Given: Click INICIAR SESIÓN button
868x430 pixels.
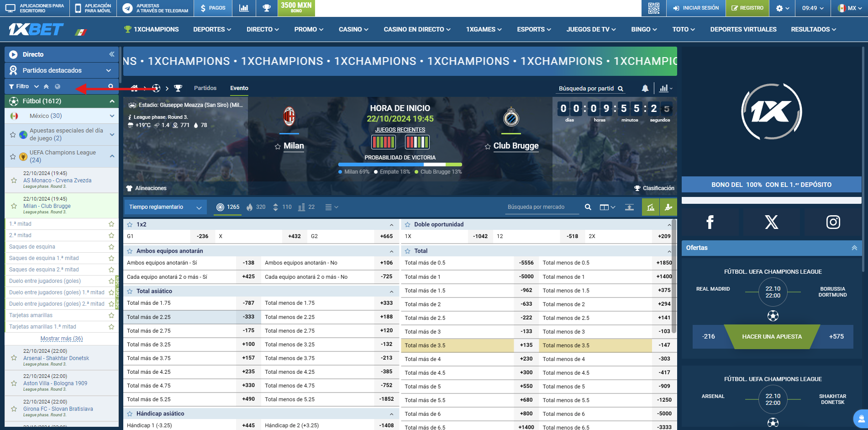Looking at the screenshot, I should tap(695, 8).
